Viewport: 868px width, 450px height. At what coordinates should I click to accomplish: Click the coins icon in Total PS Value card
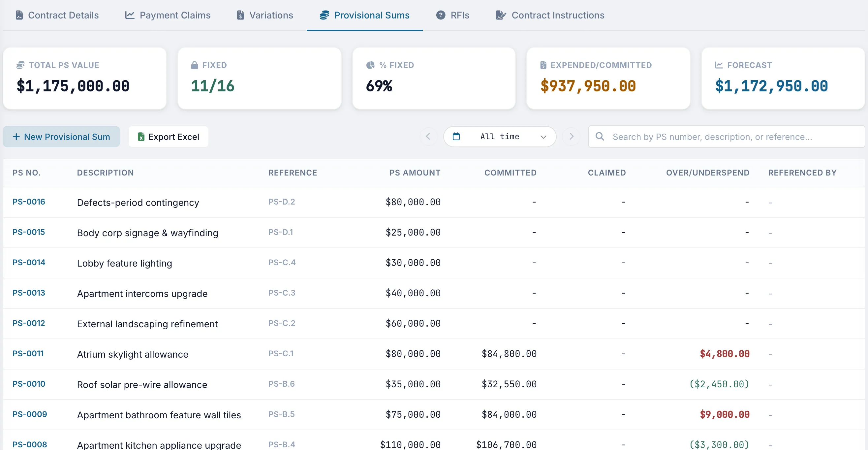pos(20,65)
